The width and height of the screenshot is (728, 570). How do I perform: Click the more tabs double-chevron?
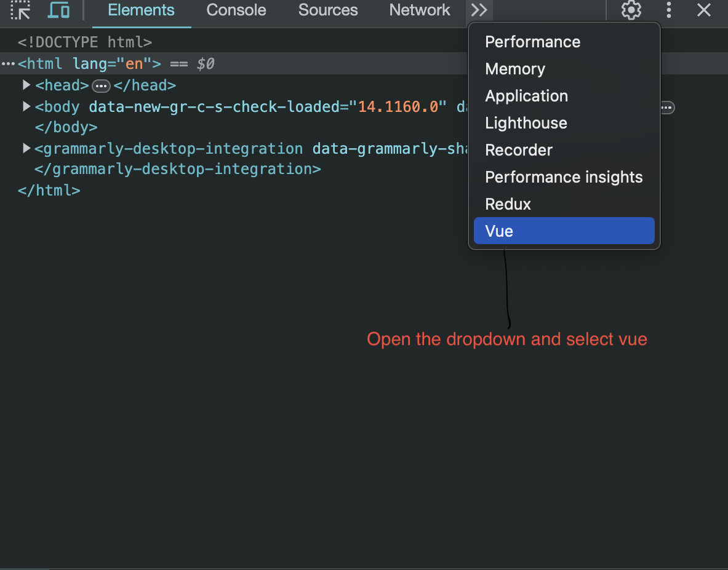point(479,10)
